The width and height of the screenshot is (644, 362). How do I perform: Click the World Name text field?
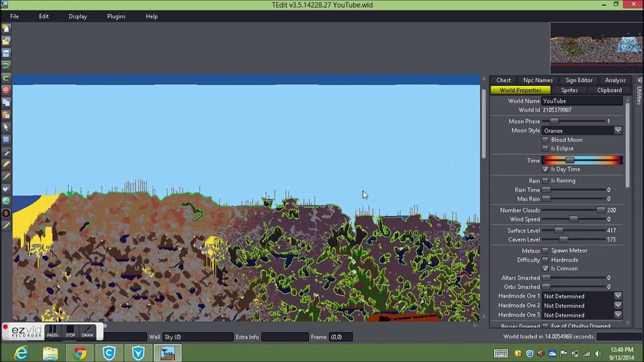point(582,101)
